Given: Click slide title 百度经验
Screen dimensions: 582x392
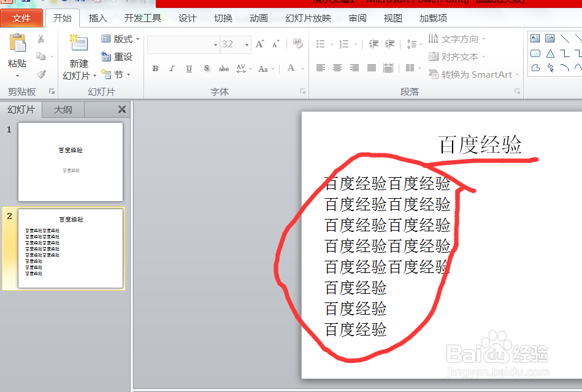Looking at the screenshot, I should coord(480,144).
